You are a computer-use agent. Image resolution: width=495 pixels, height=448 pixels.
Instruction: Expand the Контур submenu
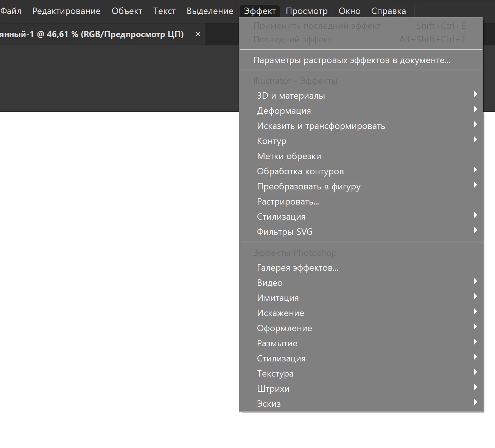[361, 141]
